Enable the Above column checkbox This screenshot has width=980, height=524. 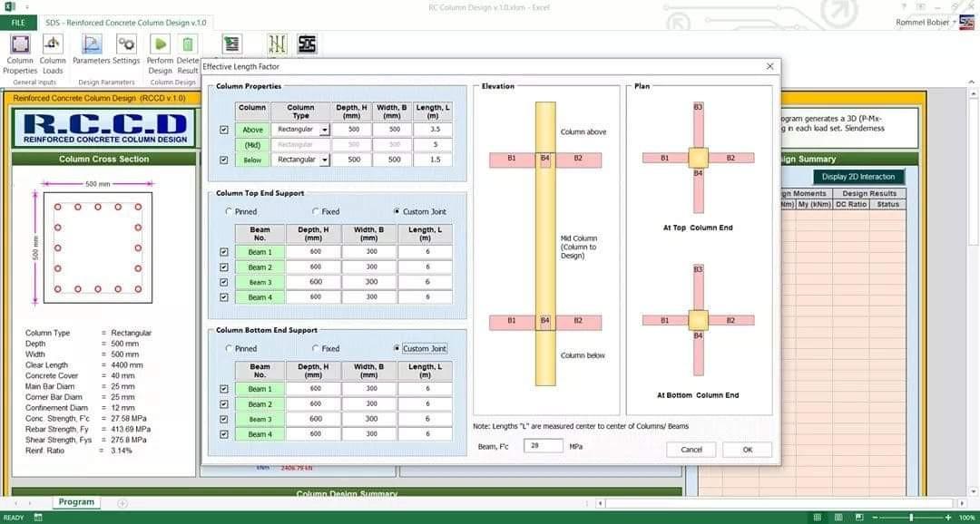tap(222, 130)
